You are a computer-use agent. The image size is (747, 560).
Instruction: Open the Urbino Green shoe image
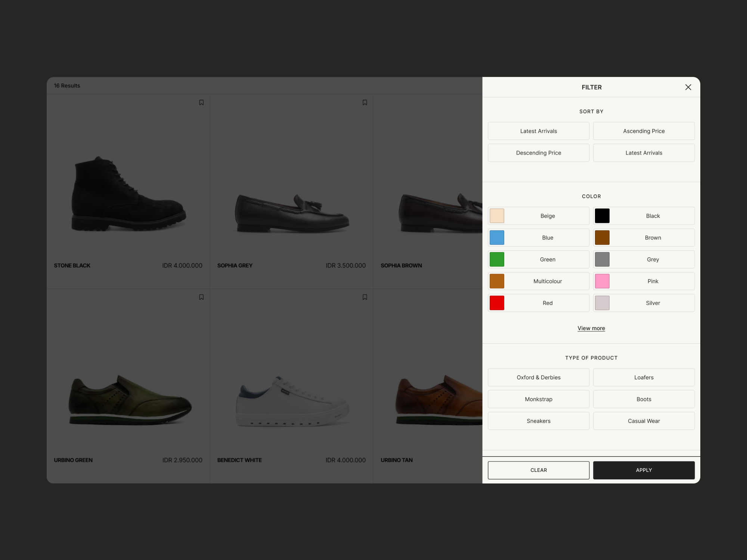point(130,399)
